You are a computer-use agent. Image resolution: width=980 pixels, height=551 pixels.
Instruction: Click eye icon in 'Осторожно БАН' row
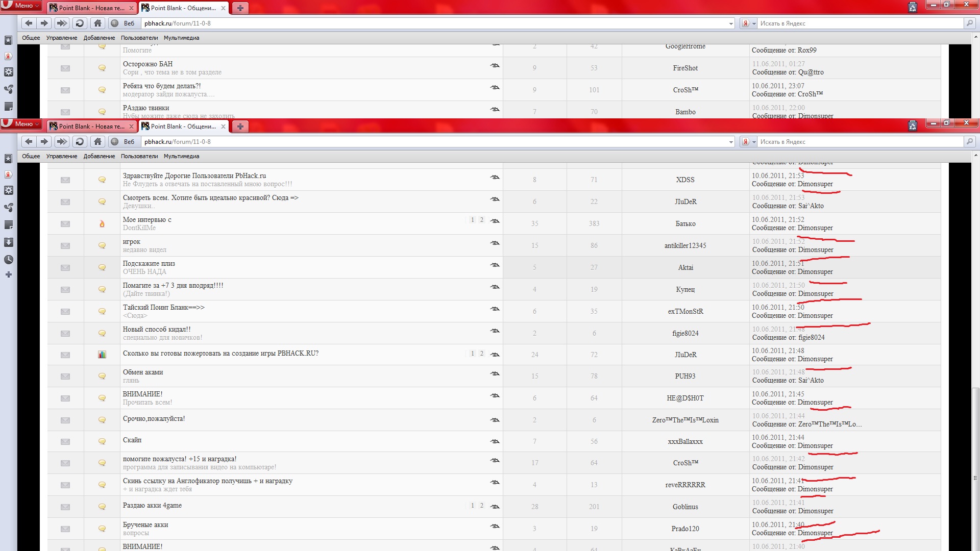(495, 65)
